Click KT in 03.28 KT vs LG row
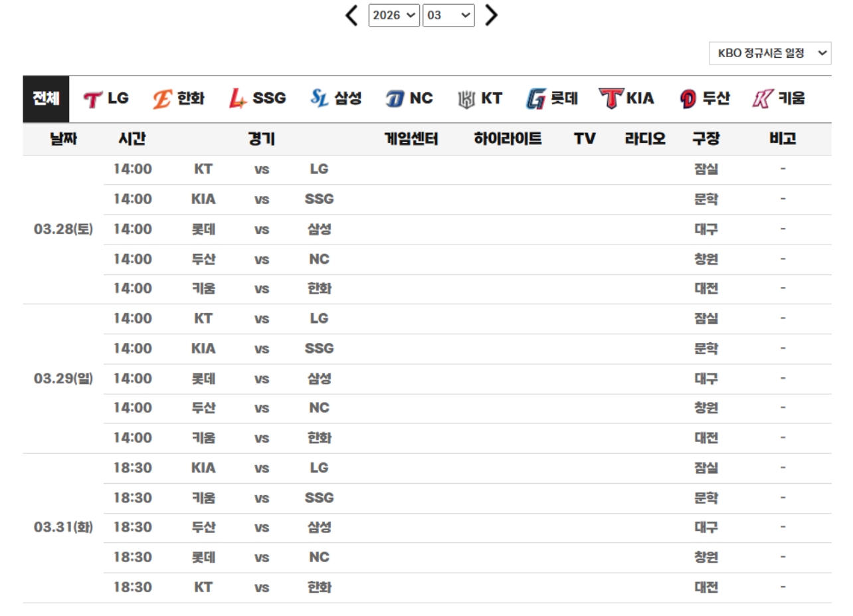Viewport: 853px width, 616px height. pyautogui.click(x=203, y=169)
